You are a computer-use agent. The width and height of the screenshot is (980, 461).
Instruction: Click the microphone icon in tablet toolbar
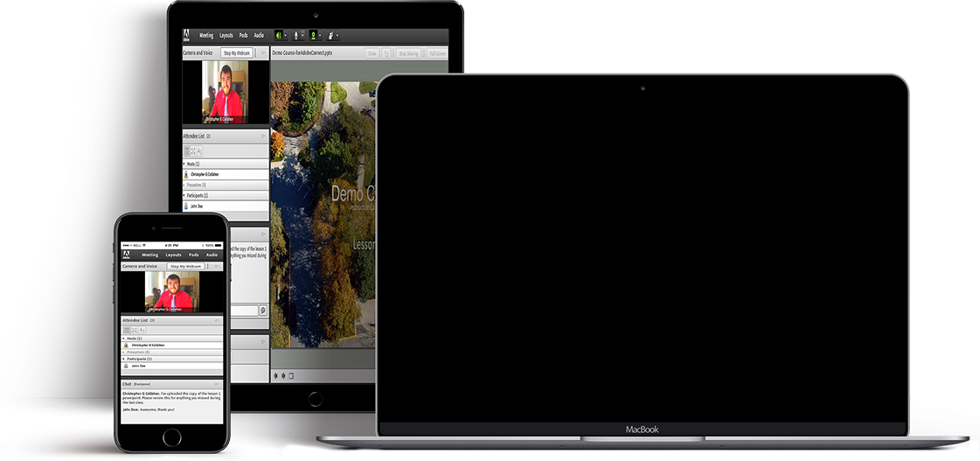point(297,36)
